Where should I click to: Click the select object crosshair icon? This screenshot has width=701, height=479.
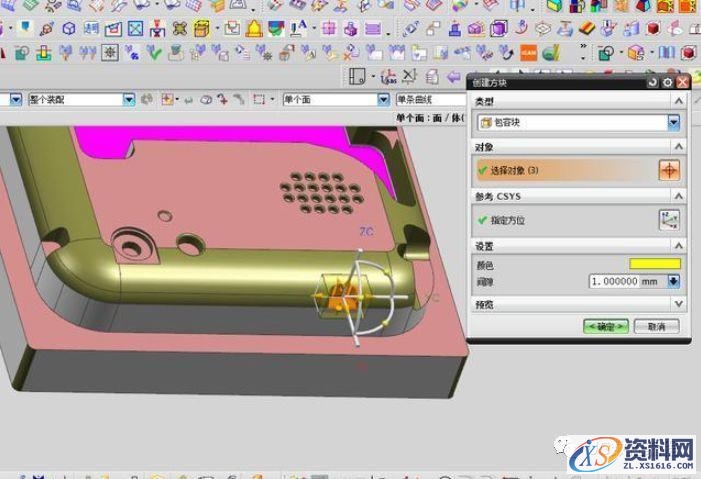[x=668, y=170]
